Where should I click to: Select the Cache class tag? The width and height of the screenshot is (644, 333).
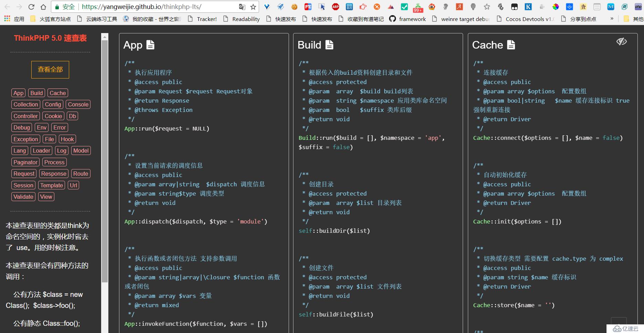tap(57, 93)
